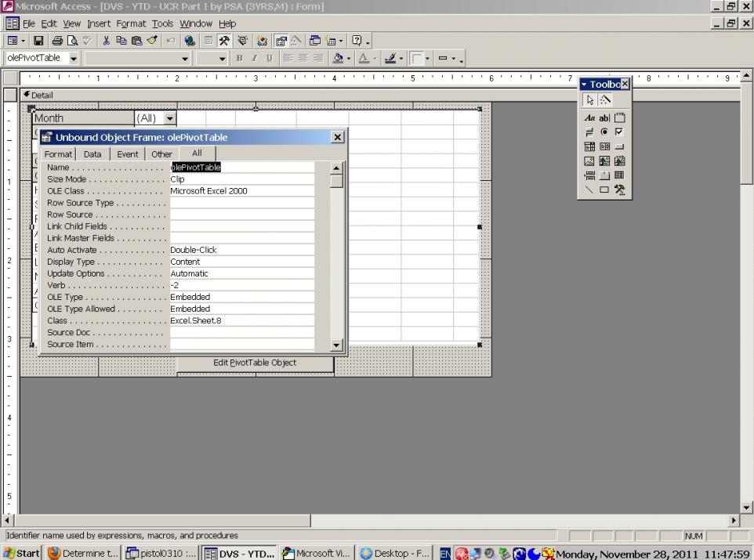This screenshot has width=754, height=560.
Task: Expand the olePivotTable object selector dropdown
Action: pos(74,59)
